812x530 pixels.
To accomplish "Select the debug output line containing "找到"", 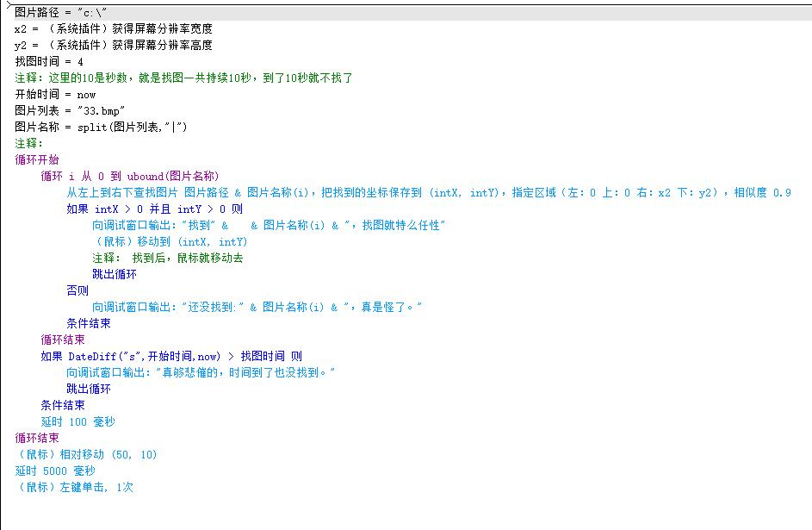I will [x=269, y=226].
